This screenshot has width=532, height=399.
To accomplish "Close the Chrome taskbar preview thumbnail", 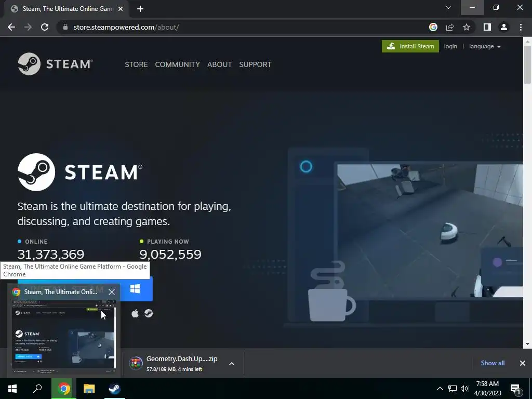I will click(112, 292).
